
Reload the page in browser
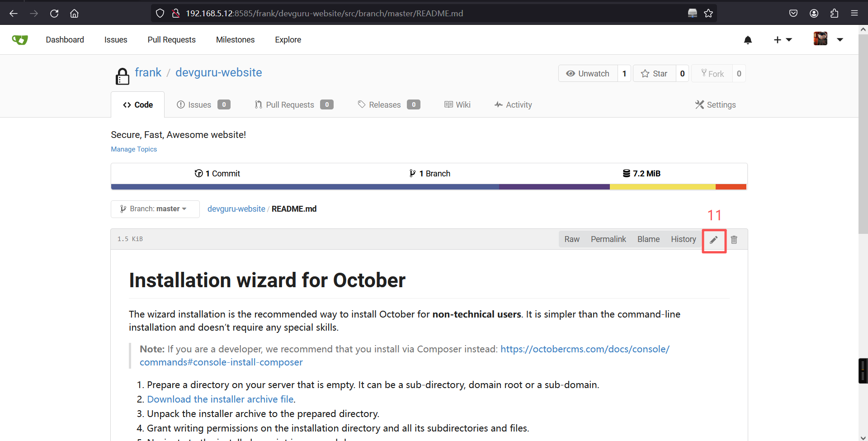[54, 13]
